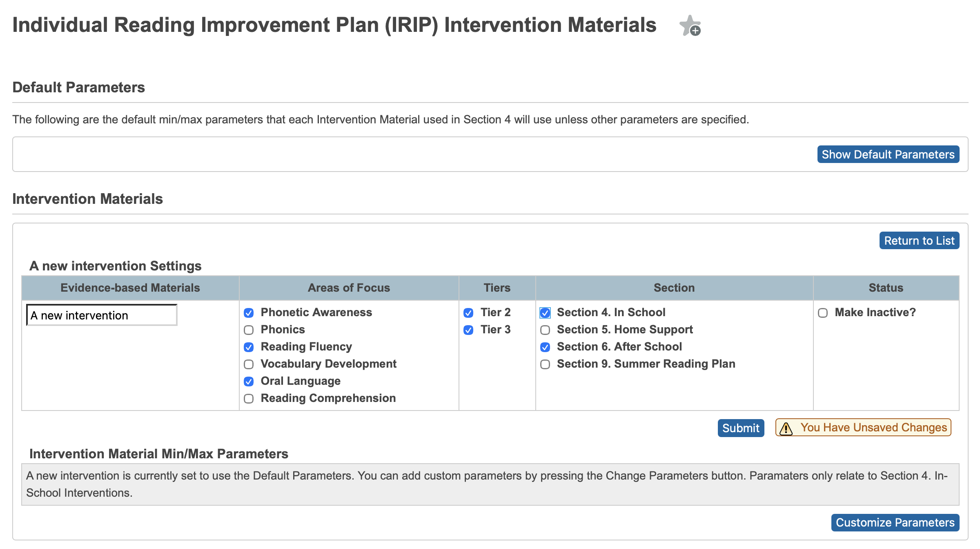Image resolution: width=980 pixels, height=549 pixels.
Task: Uncheck the Phonetic Awareness area of focus
Action: pyautogui.click(x=249, y=313)
